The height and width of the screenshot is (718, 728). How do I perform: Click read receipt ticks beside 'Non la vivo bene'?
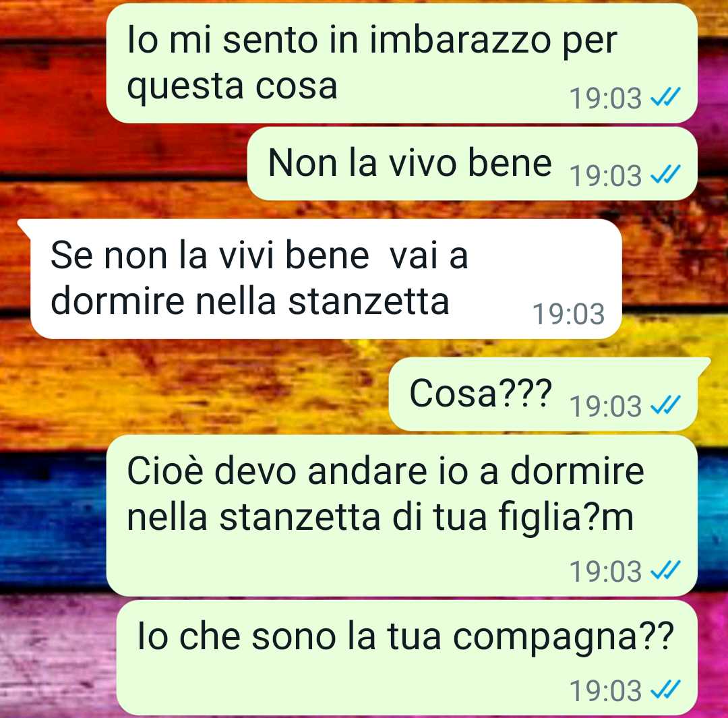coord(665,175)
